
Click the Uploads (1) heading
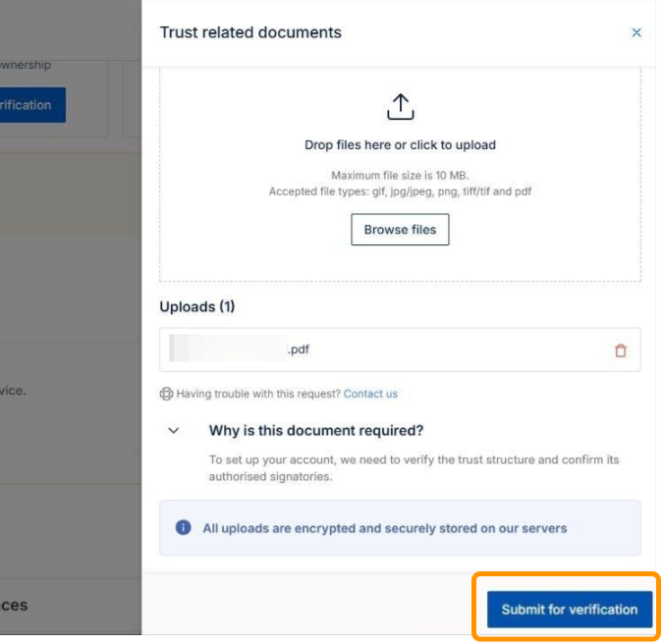(196, 306)
